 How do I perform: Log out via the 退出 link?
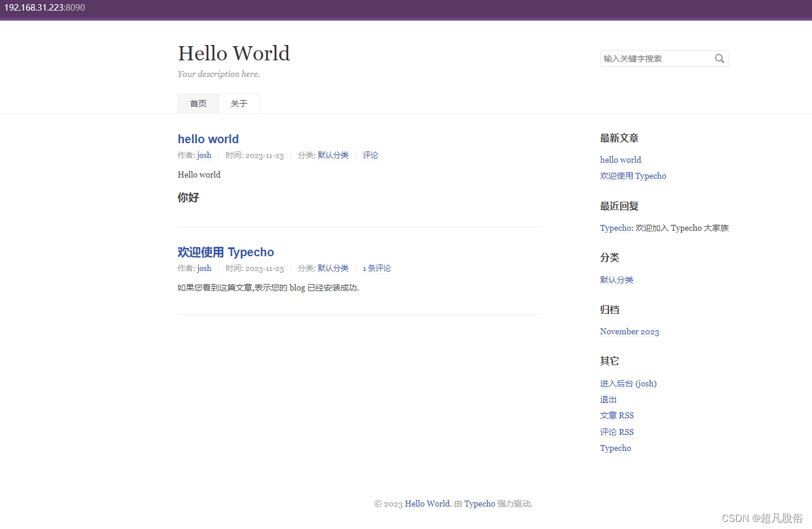tap(607, 399)
